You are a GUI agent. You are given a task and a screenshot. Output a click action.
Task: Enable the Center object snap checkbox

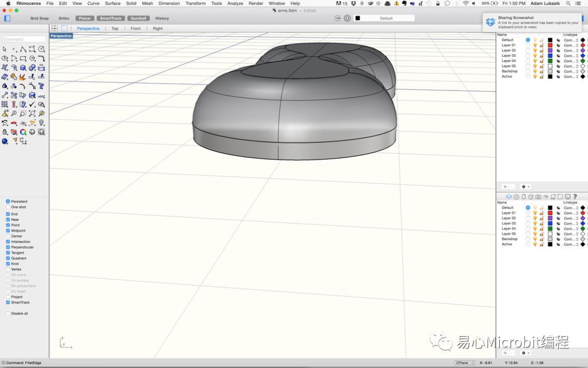[8, 236]
